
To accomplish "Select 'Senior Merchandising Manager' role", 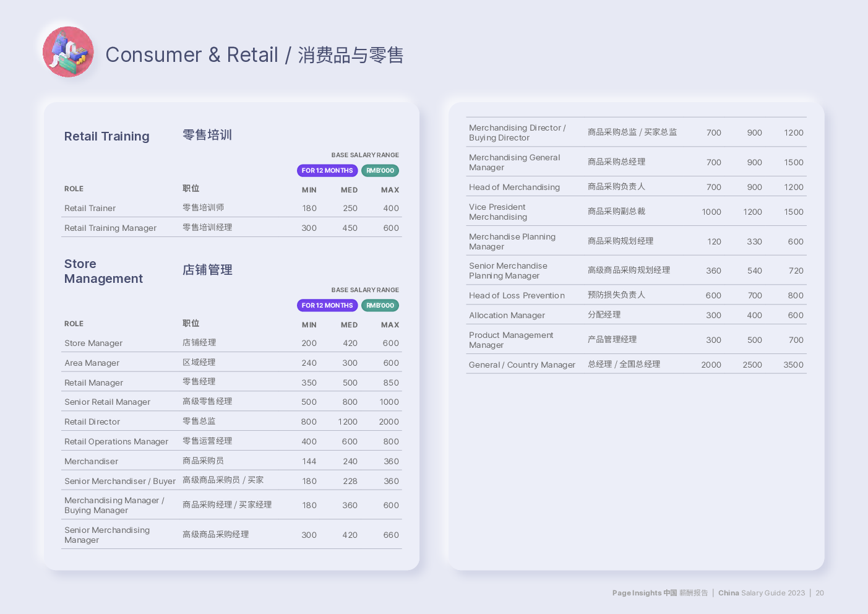I will click(x=107, y=535).
